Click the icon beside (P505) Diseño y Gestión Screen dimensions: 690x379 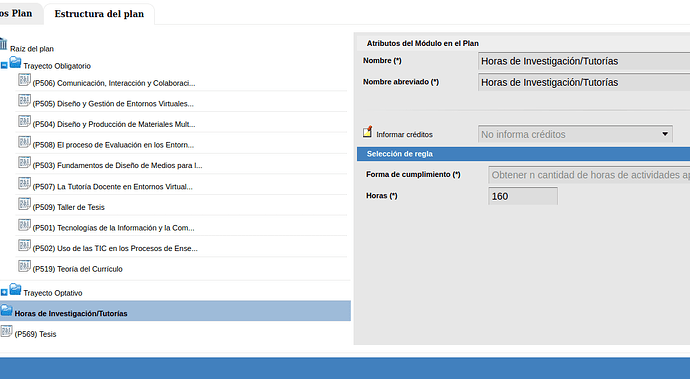[24, 100]
